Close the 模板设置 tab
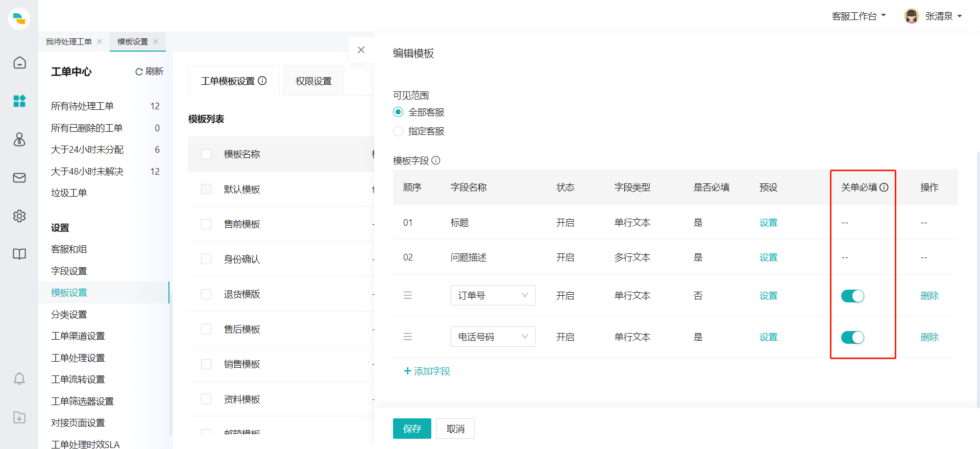 point(156,41)
